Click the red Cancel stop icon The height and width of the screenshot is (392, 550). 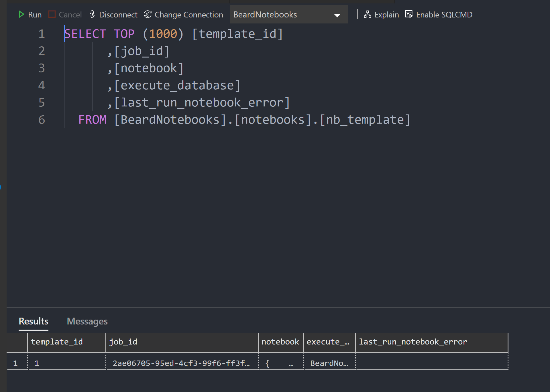click(52, 14)
